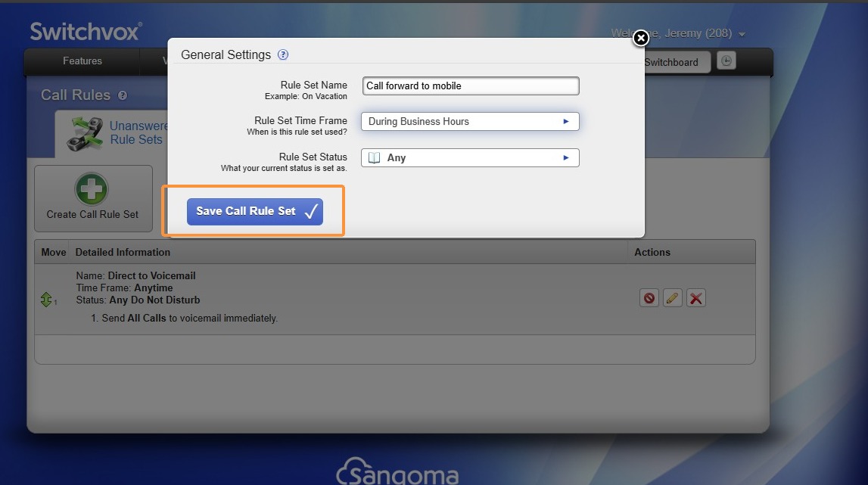Screen dimensions: 868x485
Task: Open the Features menu in navigation bar
Action: point(82,61)
